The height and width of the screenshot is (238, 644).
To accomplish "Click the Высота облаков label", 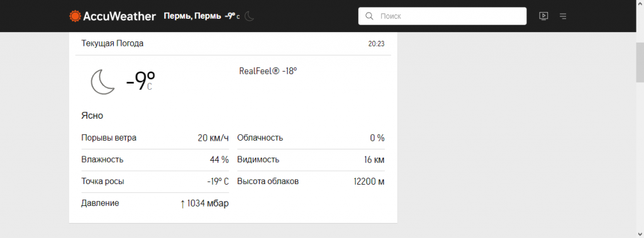I will tap(268, 181).
